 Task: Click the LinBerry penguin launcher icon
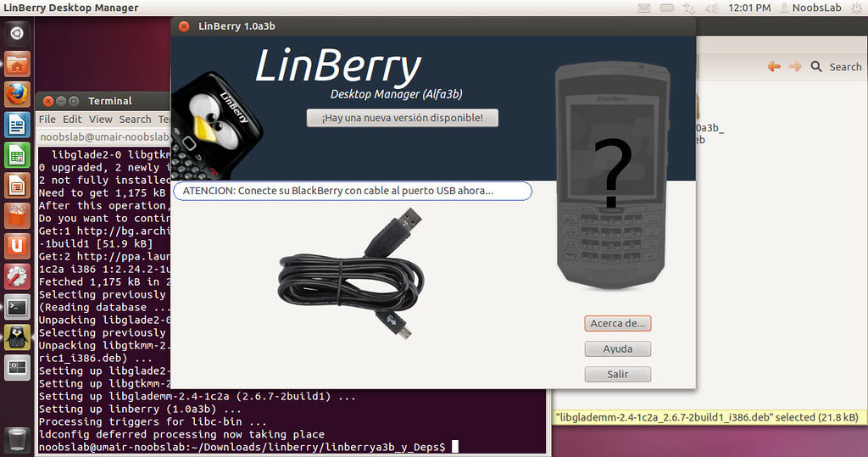(x=17, y=337)
